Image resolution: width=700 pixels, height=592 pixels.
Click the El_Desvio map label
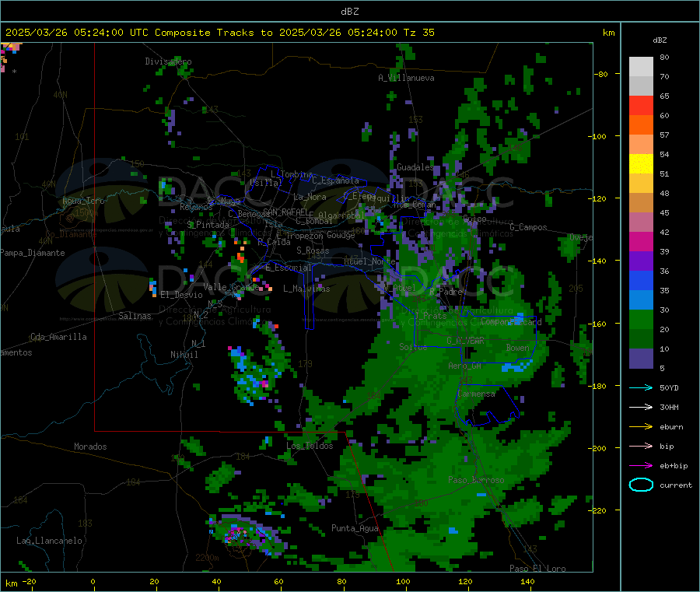(x=181, y=295)
